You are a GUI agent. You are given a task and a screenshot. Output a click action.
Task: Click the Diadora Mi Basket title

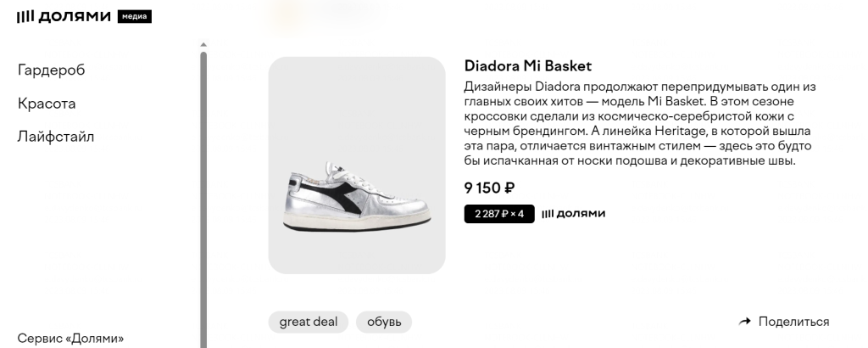pos(528,66)
